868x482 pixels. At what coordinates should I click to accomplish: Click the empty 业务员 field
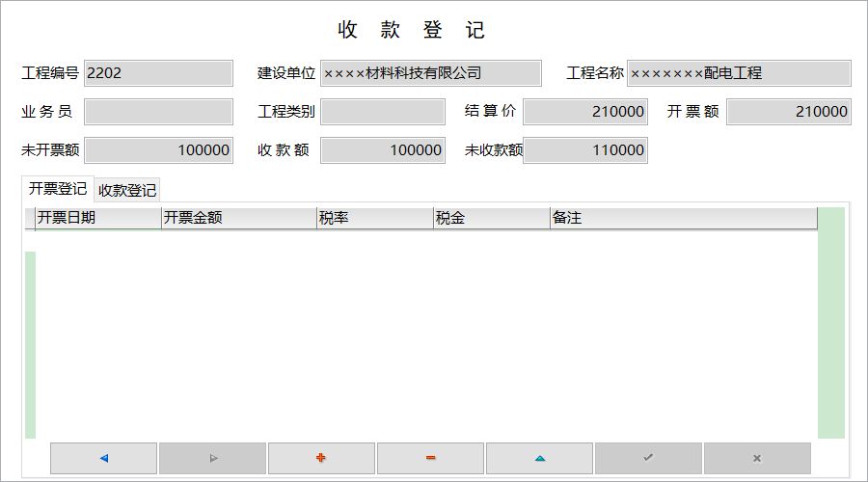(158, 112)
